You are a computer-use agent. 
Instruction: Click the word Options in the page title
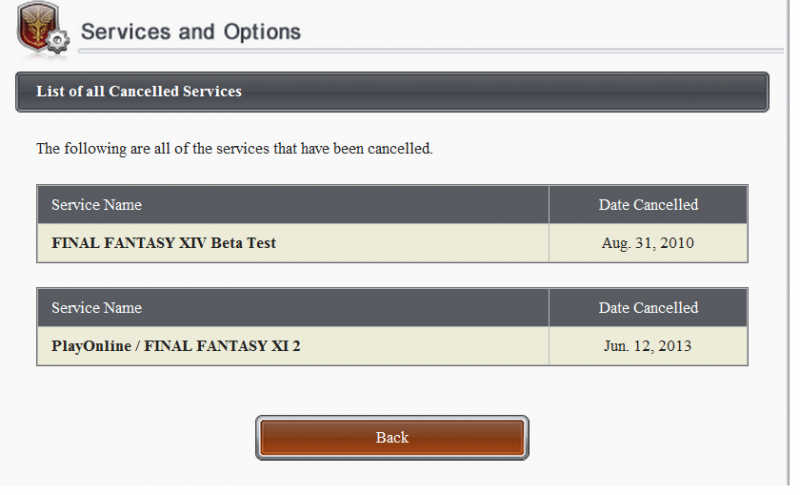[x=262, y=32]
